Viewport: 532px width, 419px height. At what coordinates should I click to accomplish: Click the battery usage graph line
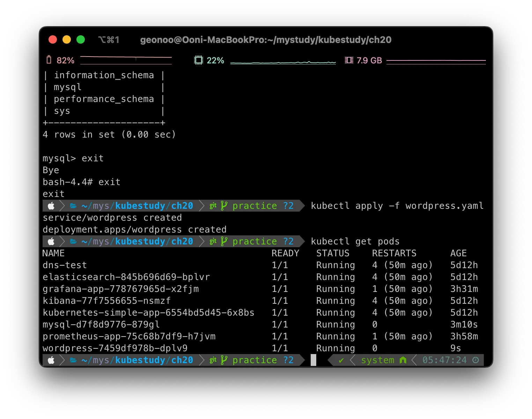(126, 60)
